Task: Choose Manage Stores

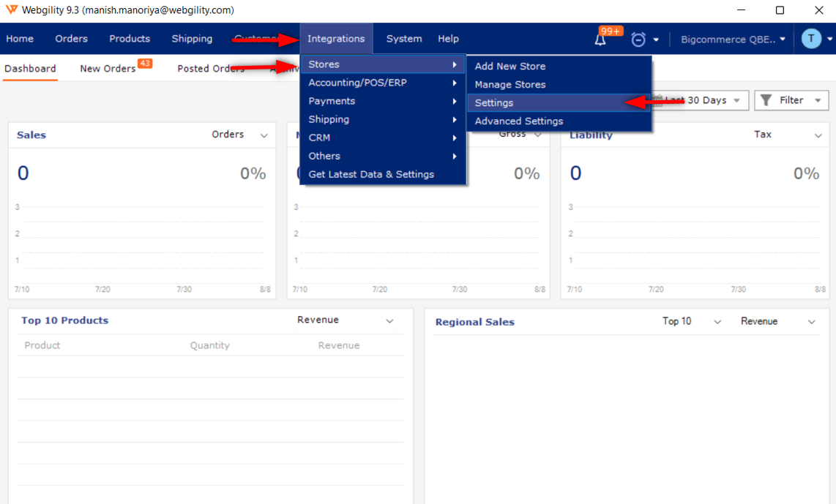Action: click(559, 84)
